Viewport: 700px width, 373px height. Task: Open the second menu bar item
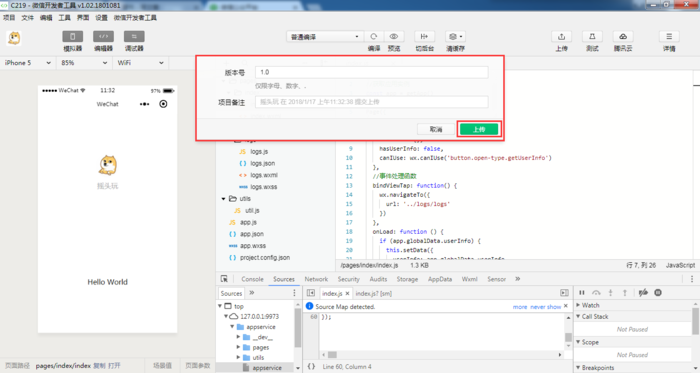coord(27,18)
